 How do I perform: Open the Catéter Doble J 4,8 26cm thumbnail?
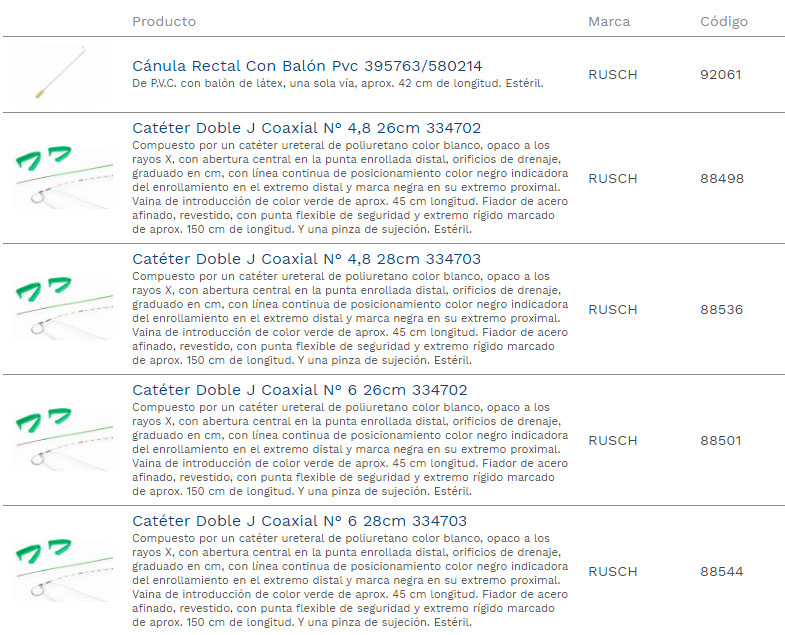pyautogui.click(x=64, y=178)
